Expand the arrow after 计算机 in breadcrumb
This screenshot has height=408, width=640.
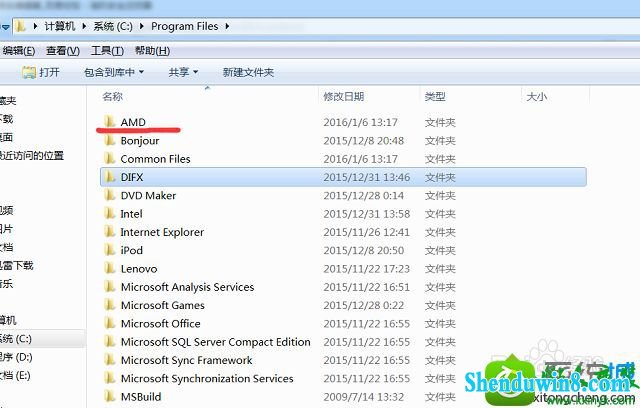click(x=84, y=27)
